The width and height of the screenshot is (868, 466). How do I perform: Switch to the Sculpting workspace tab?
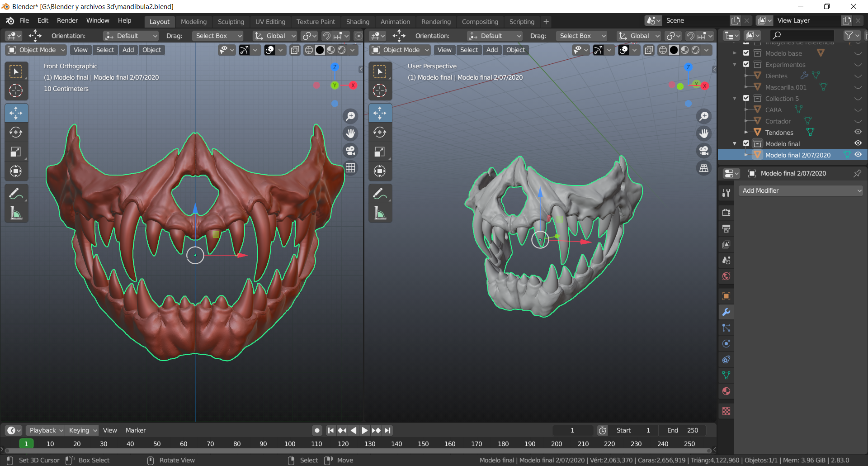click(x=231, y=22)
